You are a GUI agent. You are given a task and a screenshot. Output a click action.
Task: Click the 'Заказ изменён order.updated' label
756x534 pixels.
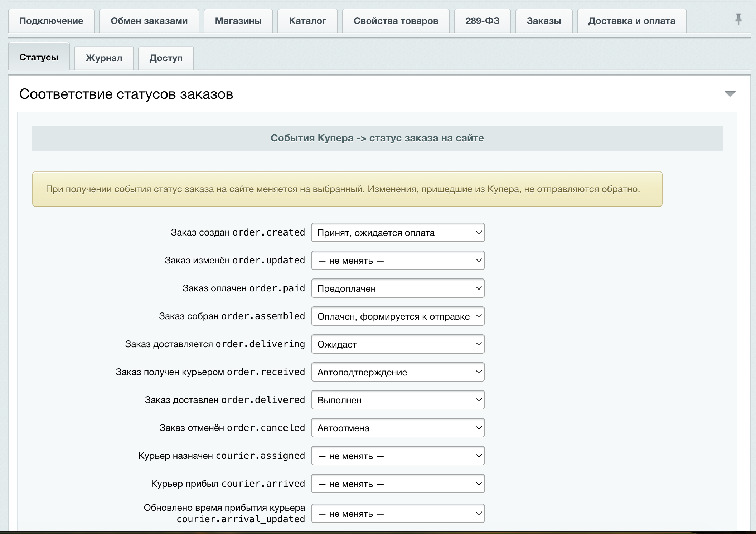click(x=235, y=261)
